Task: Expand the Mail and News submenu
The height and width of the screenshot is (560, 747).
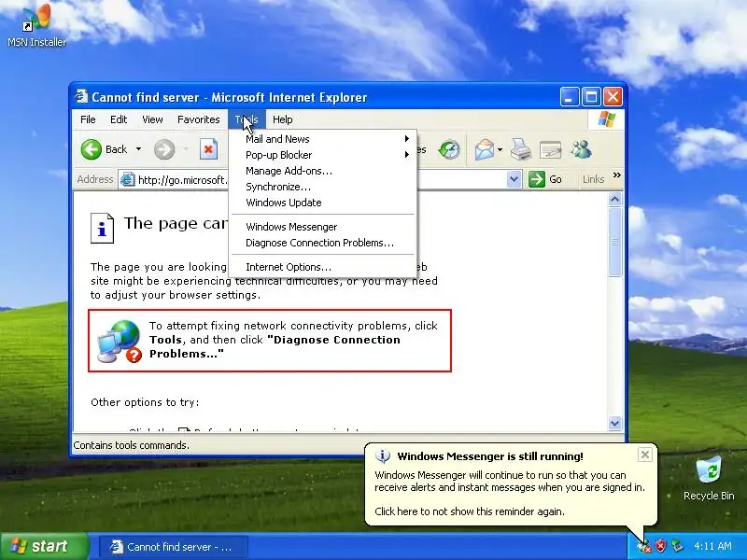Action: (323, 139)
